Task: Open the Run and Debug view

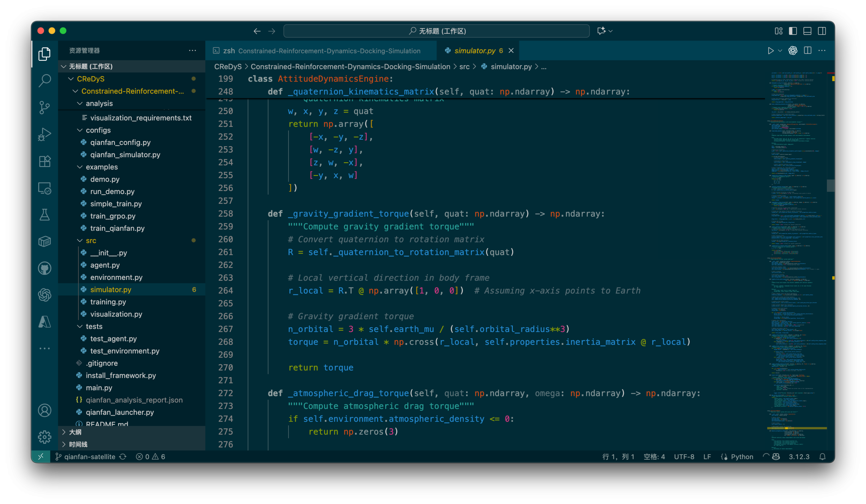Action: click(44, 134)
